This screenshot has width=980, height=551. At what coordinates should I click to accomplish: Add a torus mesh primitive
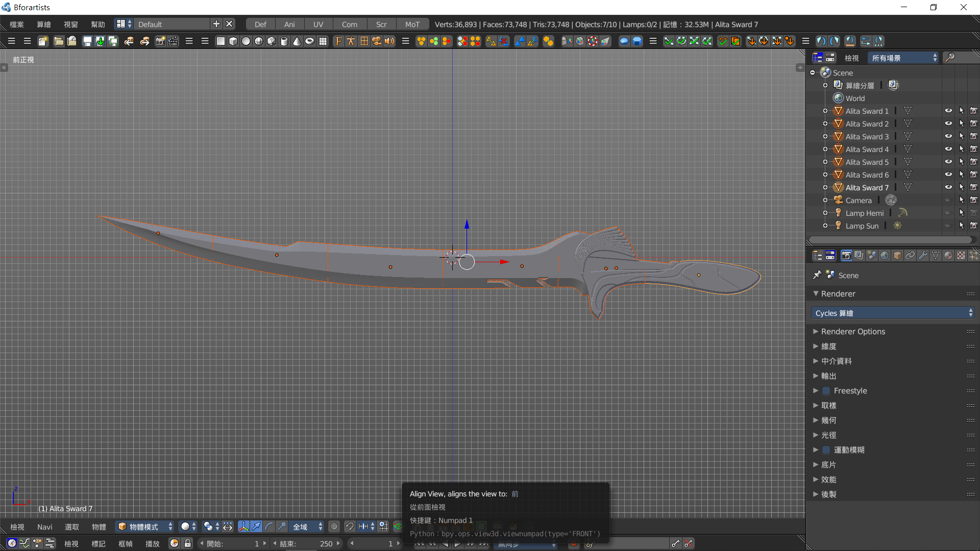coord(310,41)
